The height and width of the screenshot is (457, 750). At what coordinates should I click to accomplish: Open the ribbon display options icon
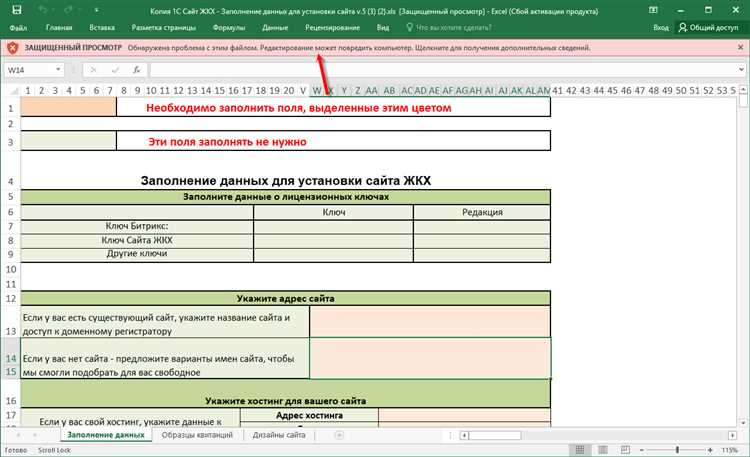[653, 10]
